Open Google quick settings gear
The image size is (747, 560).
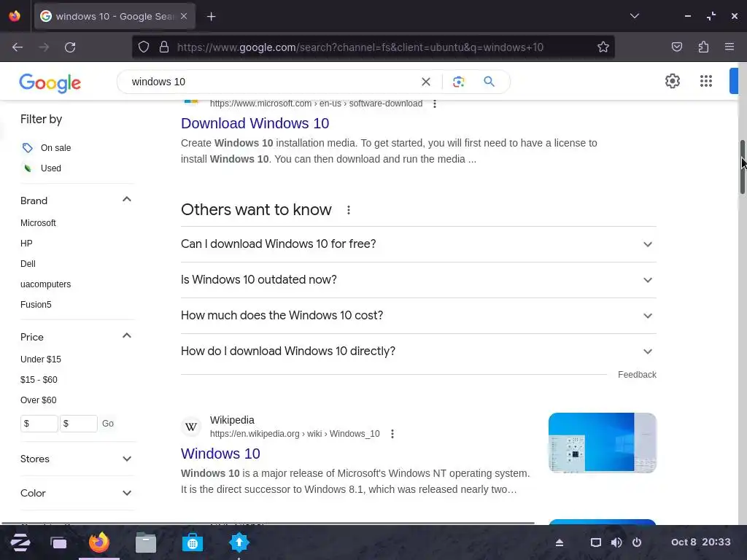point(672,81)
